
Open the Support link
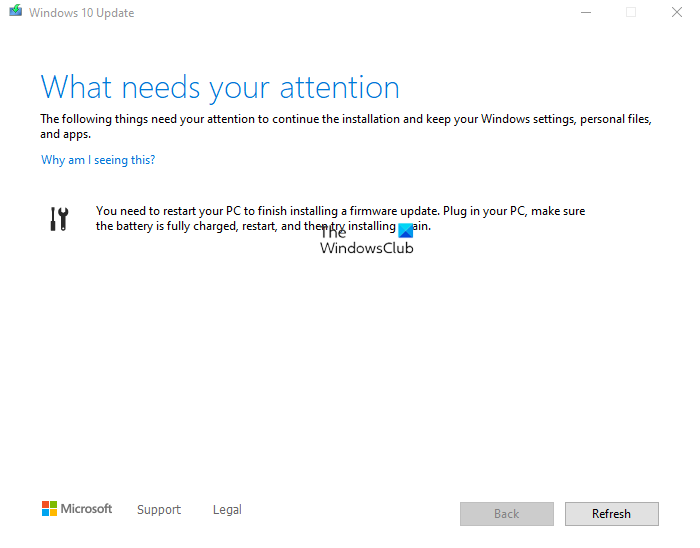(x=159, y=509)
